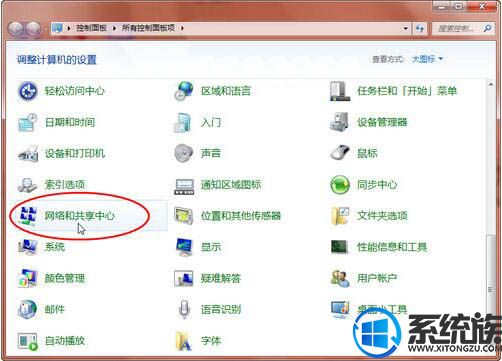Click the 性能信息和工具 link text
502x361 pixels.
[392, 247]
